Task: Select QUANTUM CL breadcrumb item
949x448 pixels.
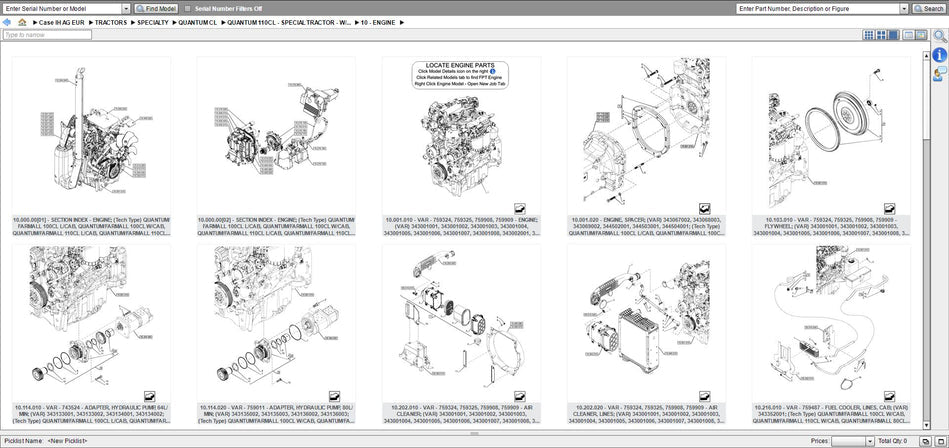Action: 197,21
